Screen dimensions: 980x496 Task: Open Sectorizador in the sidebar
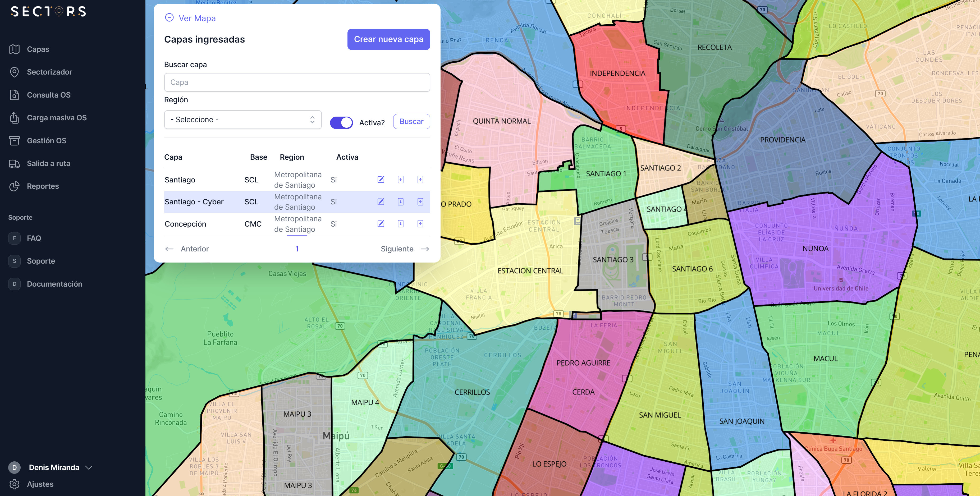[x=49, y=72]
